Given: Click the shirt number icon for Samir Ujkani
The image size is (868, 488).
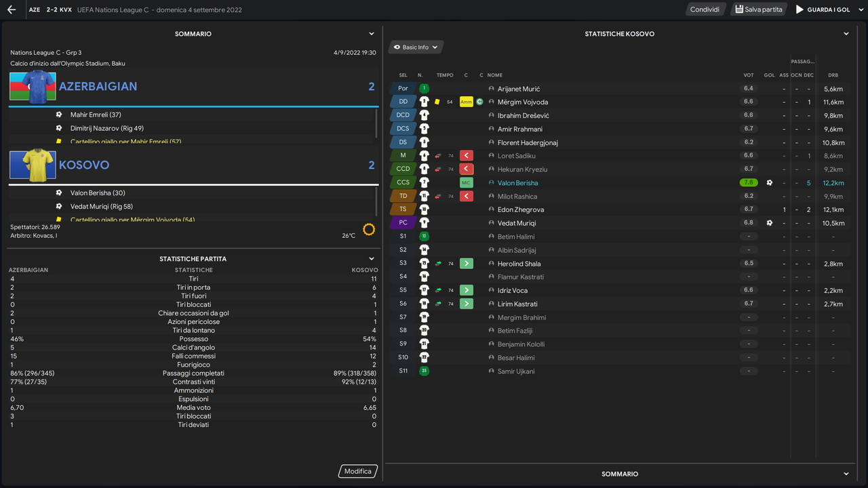Looking at the screenshot, I should click(x=424, y=371).
